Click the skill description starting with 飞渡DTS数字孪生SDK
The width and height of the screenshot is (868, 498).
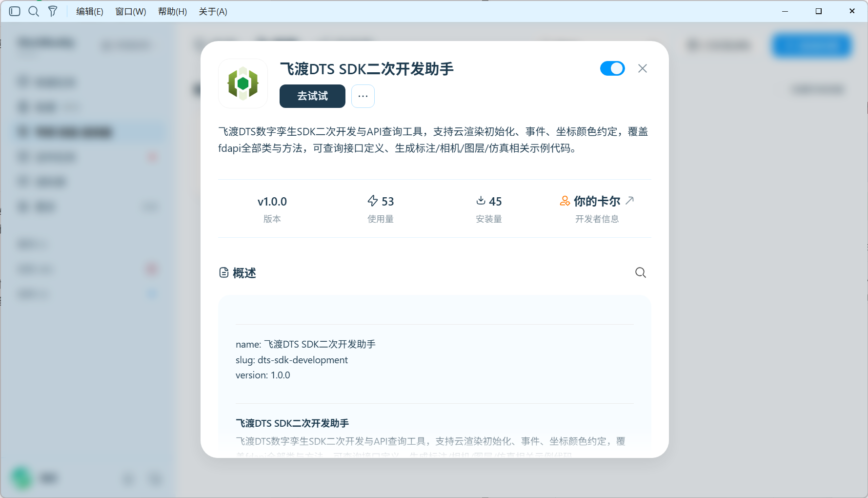point(433,140)
